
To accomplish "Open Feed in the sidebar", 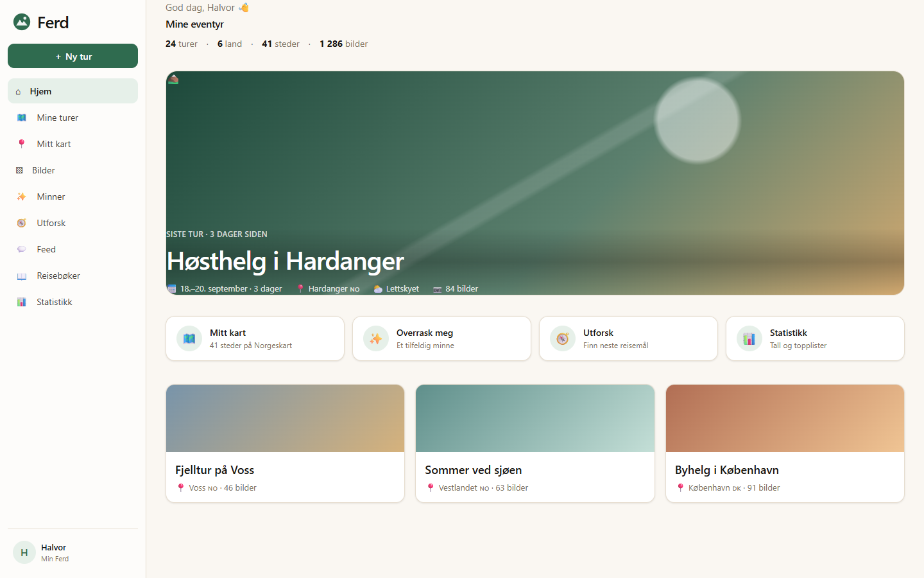I will (x=73, y=249).
